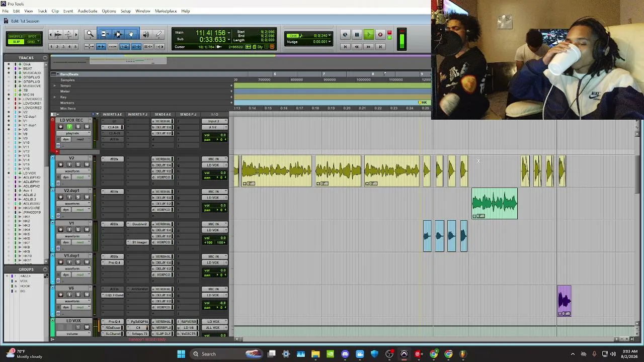The image size is (644, 362).
Task: Solo the V2 track
Action: pos(78,165)
